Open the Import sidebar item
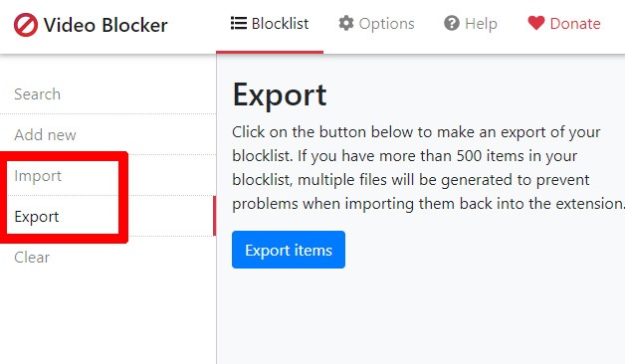Viewport: 625px width, 364px height. (38, 176)
